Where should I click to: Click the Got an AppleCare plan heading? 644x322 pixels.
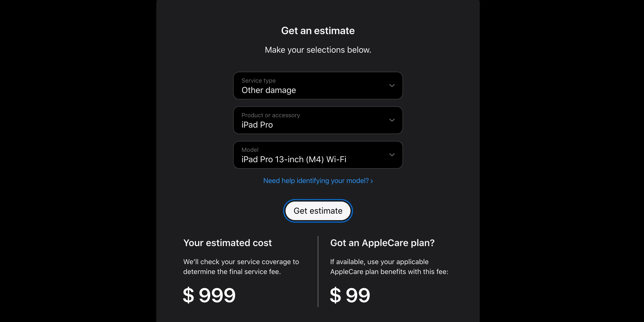[382, 243]
